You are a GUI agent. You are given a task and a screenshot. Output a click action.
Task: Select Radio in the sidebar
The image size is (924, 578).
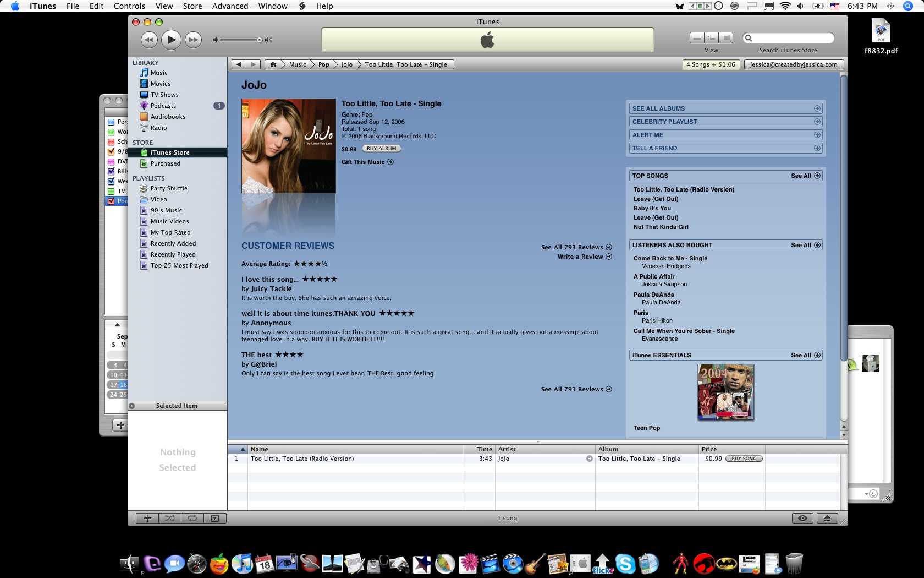coord(158,128)
